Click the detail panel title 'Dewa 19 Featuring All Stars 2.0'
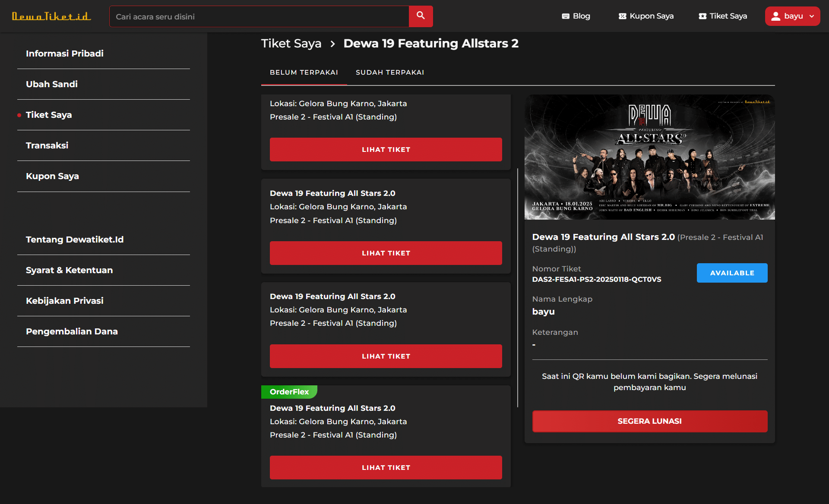This screenshot has width=829, height=504. pos(604,237)
